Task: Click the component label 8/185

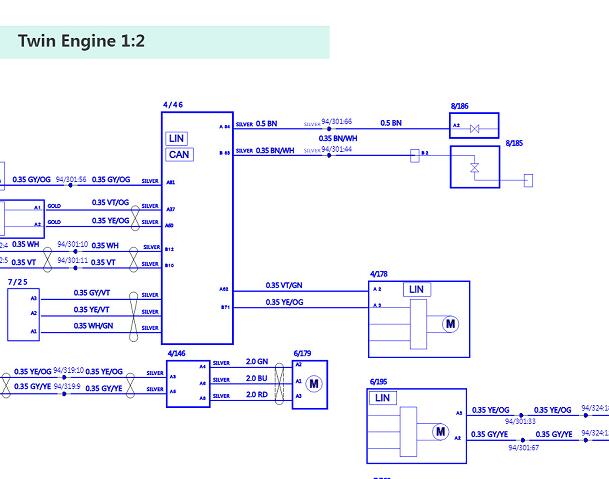Action: 514,143
